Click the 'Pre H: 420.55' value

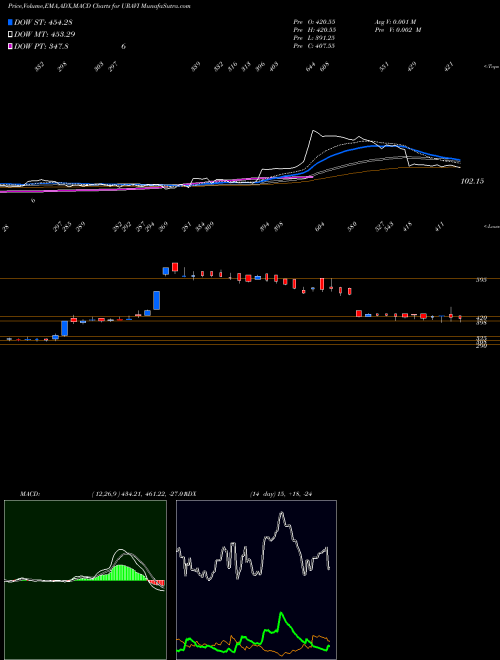[x=314, y=30]
